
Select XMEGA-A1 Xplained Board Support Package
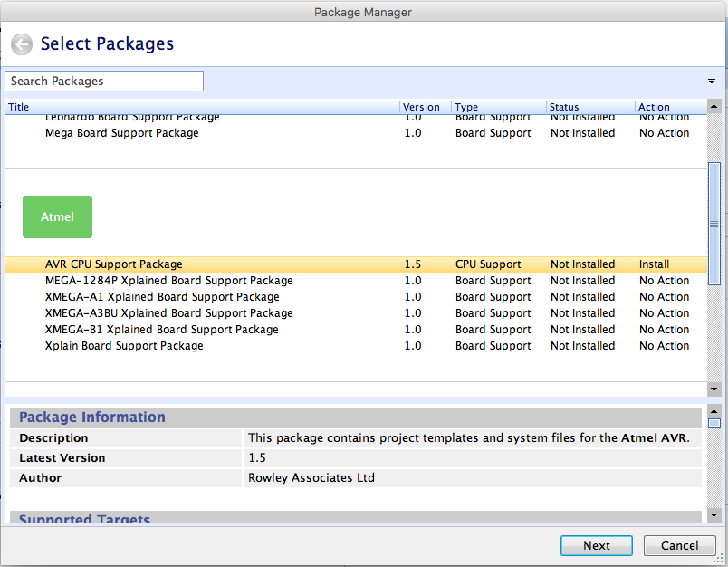162,297
